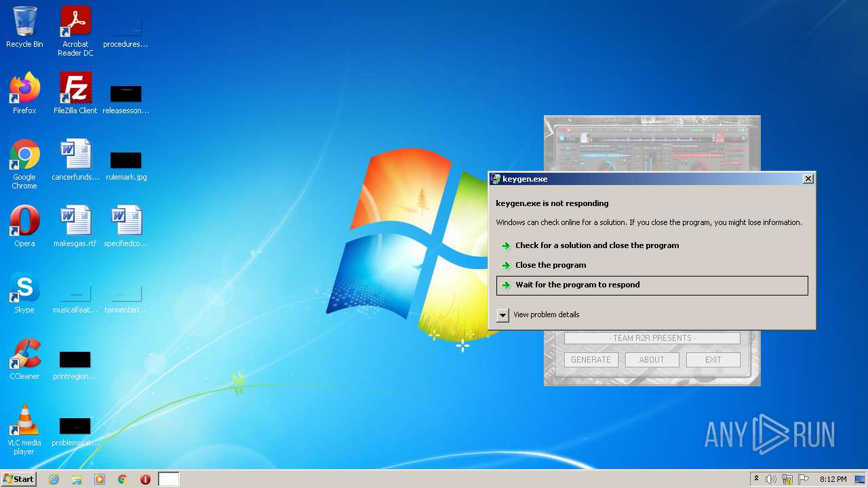Open makesgas.rtf document
This screenshot has width=868, height=488.
pos(75,226)
